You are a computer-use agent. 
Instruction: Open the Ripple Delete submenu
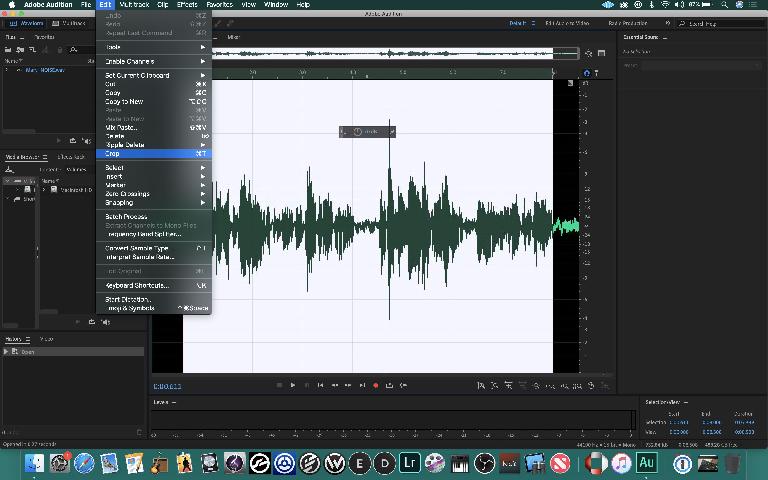[x=154, y=145]
